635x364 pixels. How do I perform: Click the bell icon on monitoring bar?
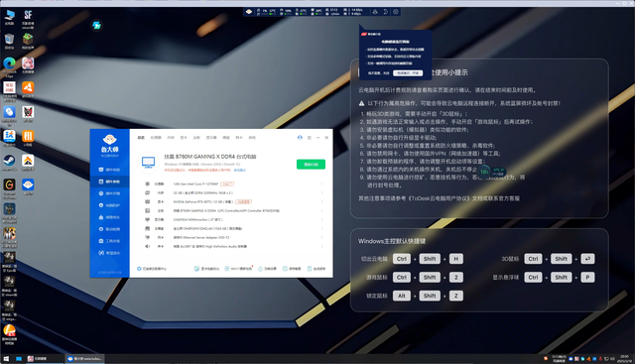(375, 12)
